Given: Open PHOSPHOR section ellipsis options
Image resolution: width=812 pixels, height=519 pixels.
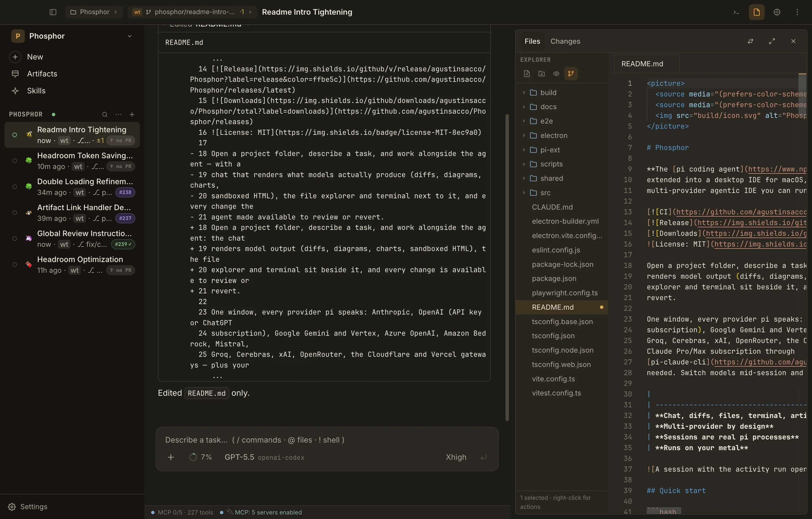Looking at the screenshot, I should point(118,115).
